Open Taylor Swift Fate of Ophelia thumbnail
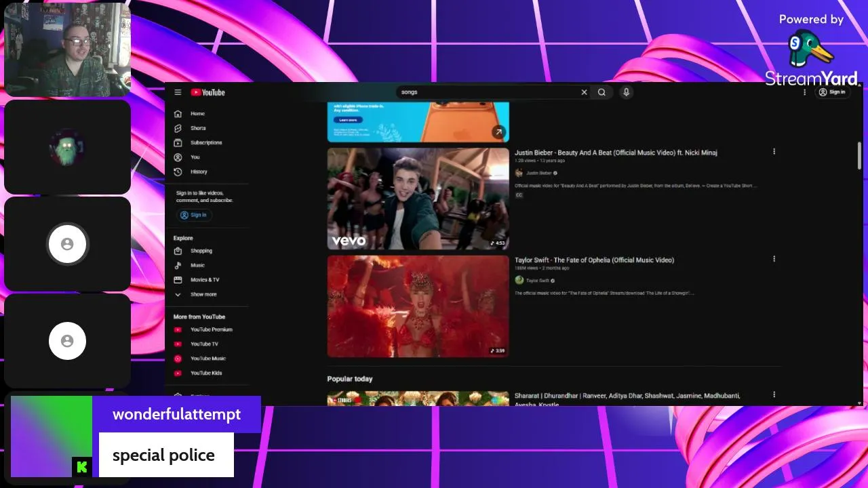The image size is (868, 488). pos(418,306)
